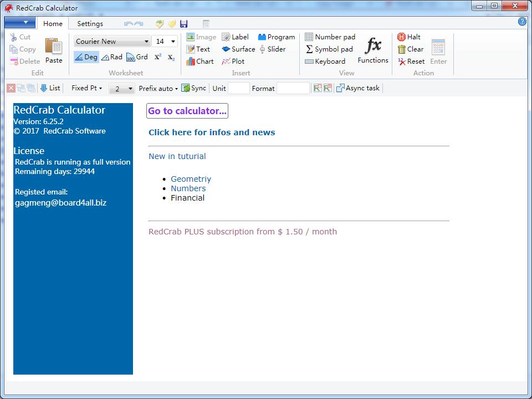This screenshot has height=399, width=532.
Task: Insert a Chart
Action: (200, 62)
